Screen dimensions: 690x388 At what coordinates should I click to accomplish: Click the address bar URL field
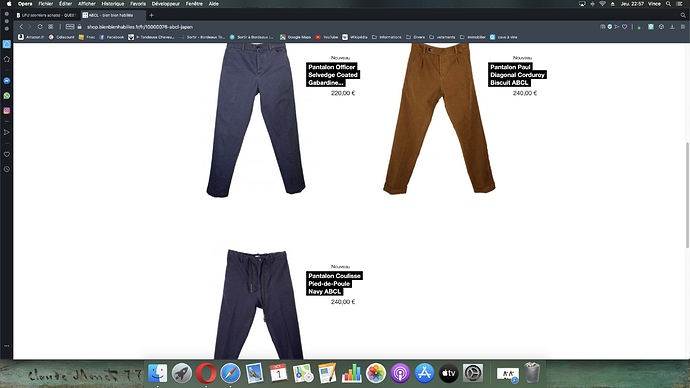tap(334, 27)
